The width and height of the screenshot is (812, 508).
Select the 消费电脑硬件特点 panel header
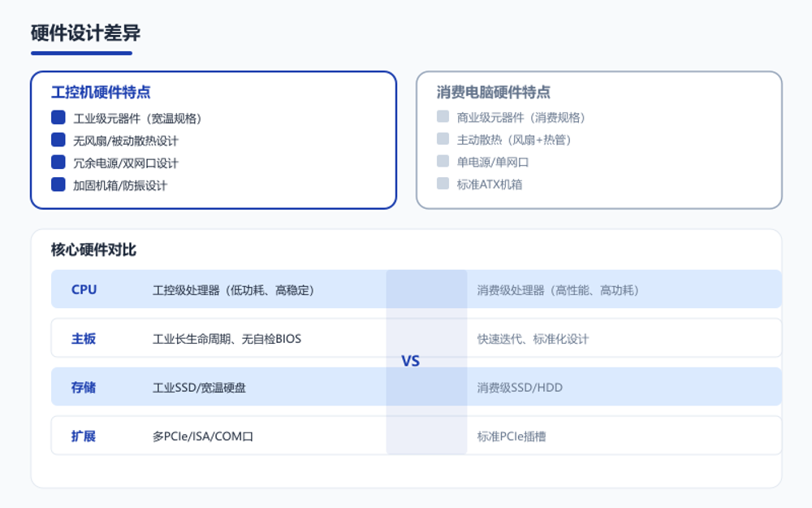[x=495, y=92]
